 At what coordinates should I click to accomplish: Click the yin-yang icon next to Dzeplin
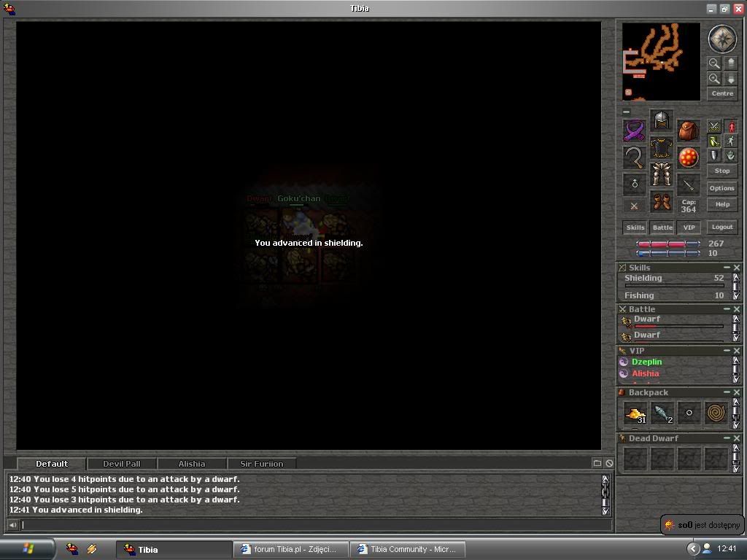click(624, 362)
